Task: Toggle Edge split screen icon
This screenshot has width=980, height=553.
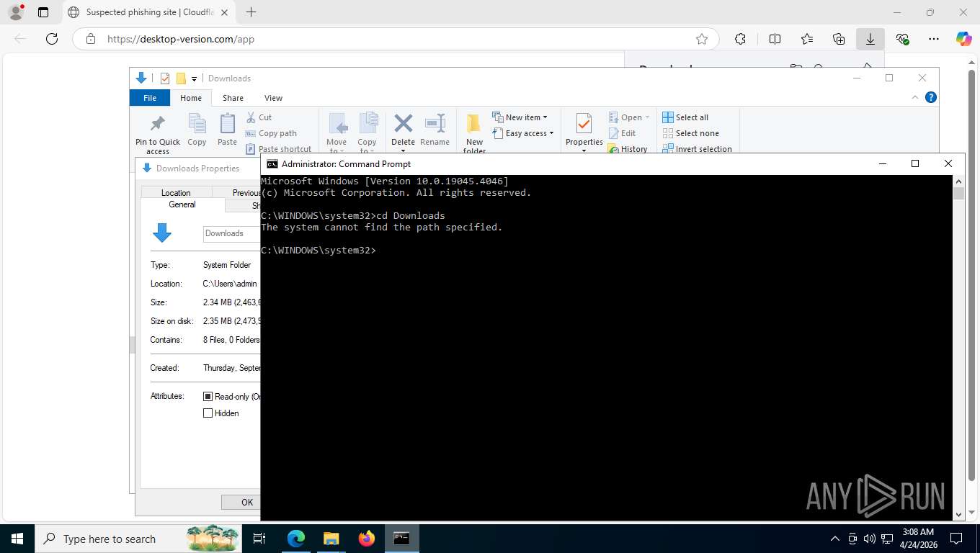Action: [775, 39]
